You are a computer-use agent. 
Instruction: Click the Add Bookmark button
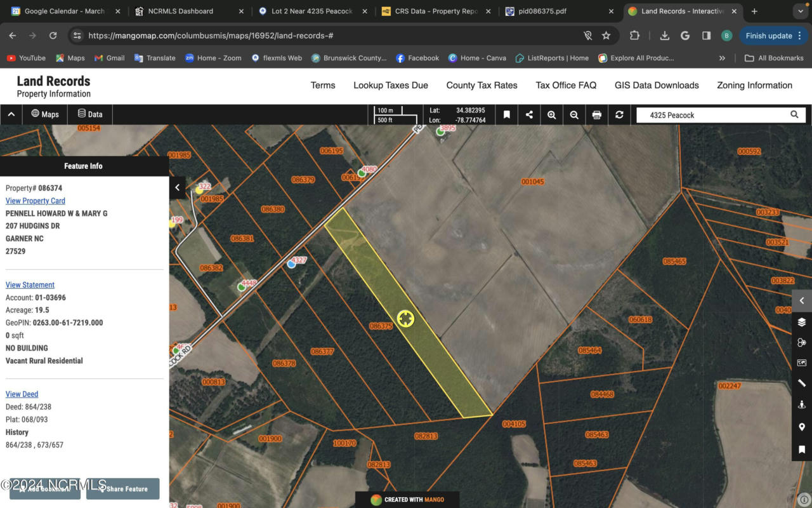[45, 489]
